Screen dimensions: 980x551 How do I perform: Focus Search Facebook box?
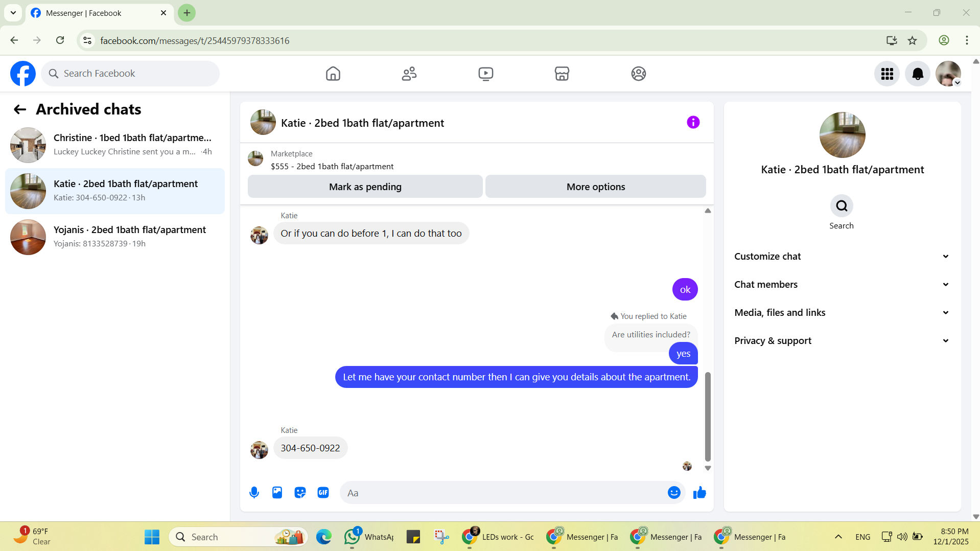[130, 74]
